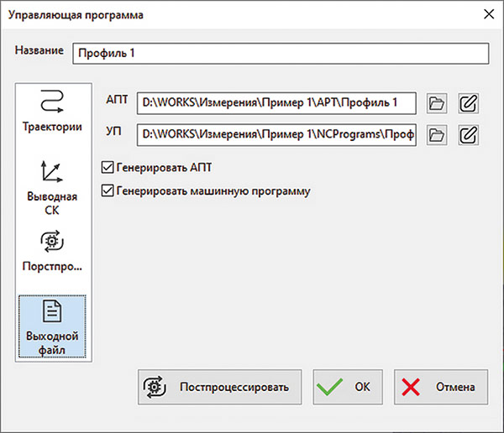Browse folder for the АПТ file path
Viewport: 504px width, 433px height.
click(x=437, y=103)
